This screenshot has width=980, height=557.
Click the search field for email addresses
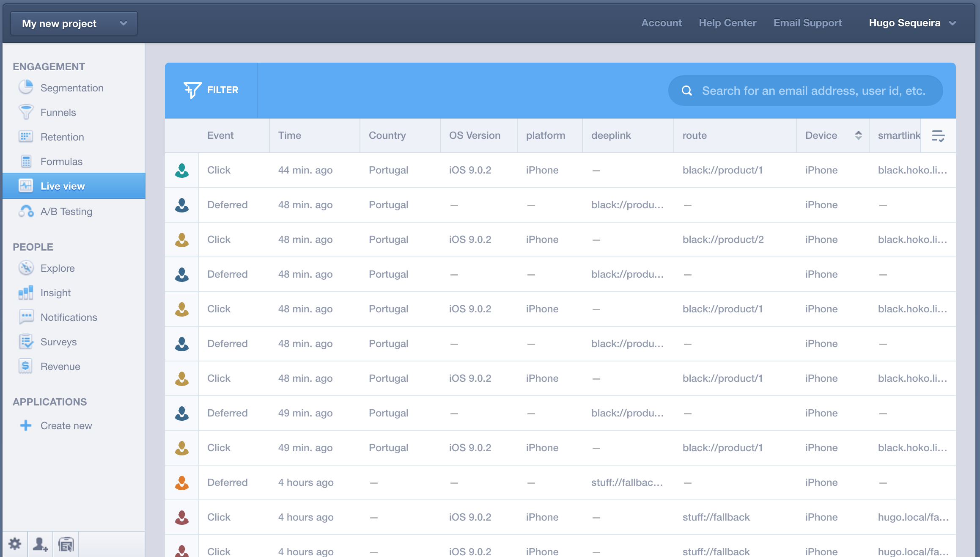(x=804, y=90)
